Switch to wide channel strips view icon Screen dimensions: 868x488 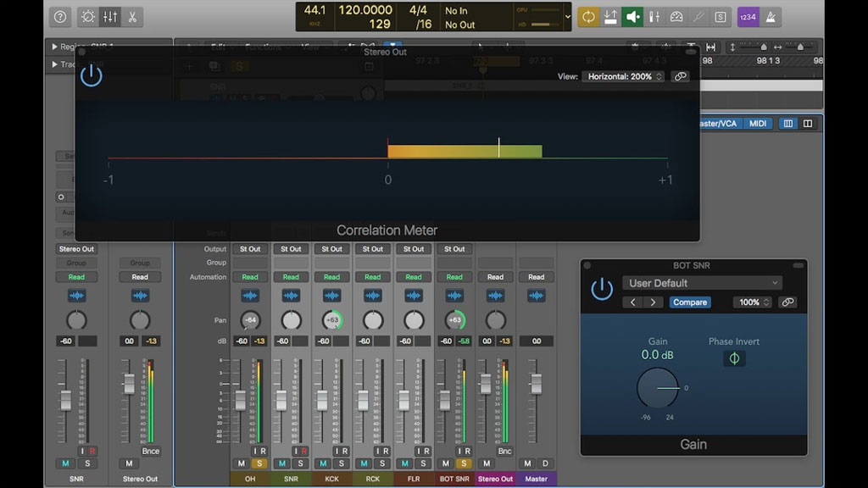(x=808, y=124)
